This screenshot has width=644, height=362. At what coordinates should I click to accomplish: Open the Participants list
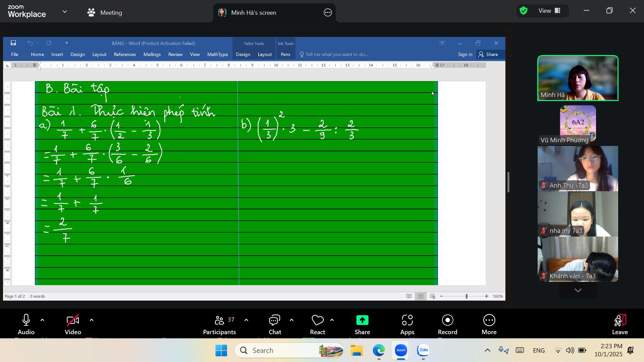tap(219, 321)
